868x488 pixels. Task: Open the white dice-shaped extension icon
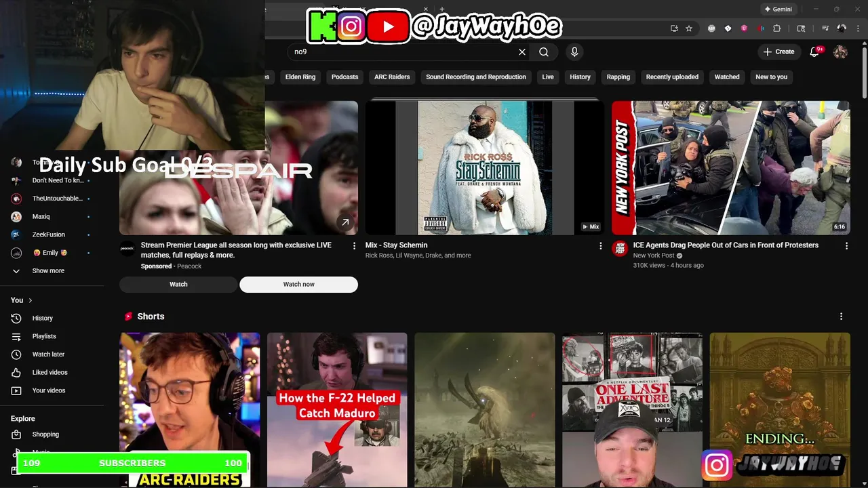(x=728, y=28)
